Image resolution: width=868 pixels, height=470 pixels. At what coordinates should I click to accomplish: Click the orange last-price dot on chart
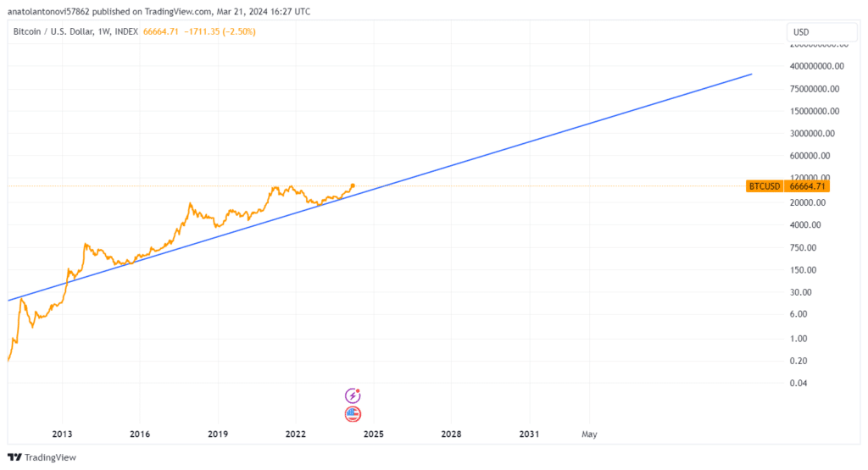click(x=353, y=185)
